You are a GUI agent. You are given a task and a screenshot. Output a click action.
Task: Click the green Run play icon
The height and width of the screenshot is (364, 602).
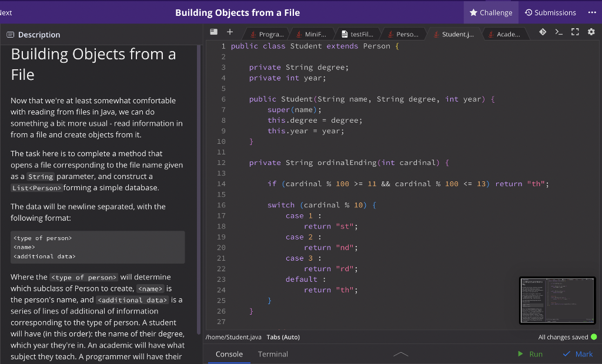pyautogui.click(x=520, y=354)
